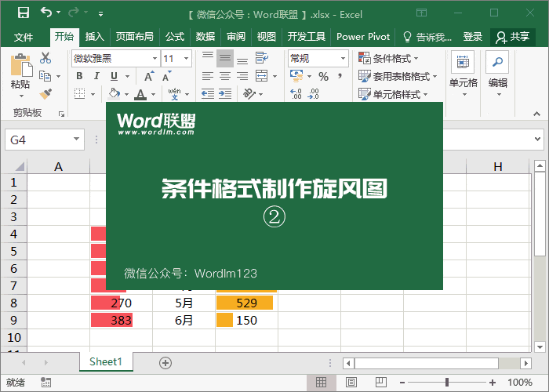Toggle Bold formatting
Screen dimensions: 549x392
point(79,76)
